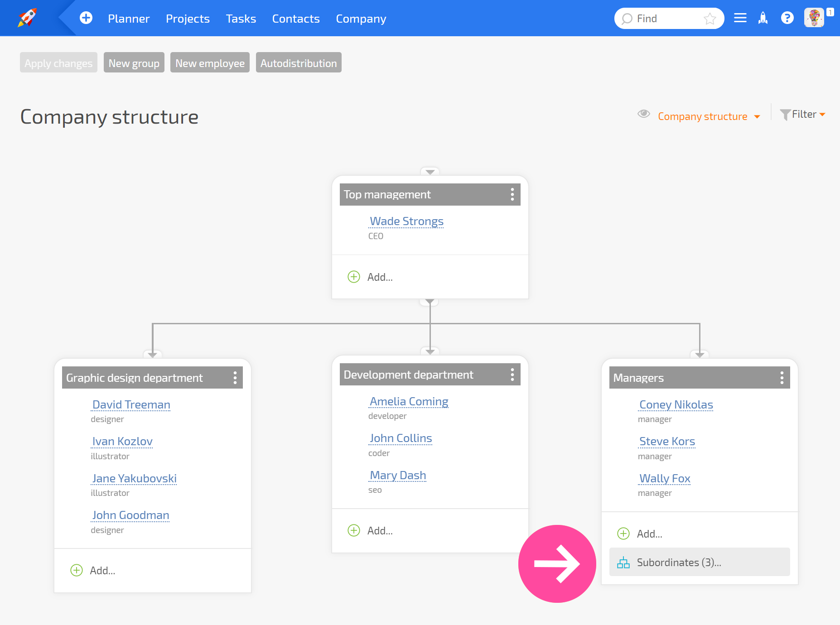Open Development department three-dot menu

[x=512, y=375]
